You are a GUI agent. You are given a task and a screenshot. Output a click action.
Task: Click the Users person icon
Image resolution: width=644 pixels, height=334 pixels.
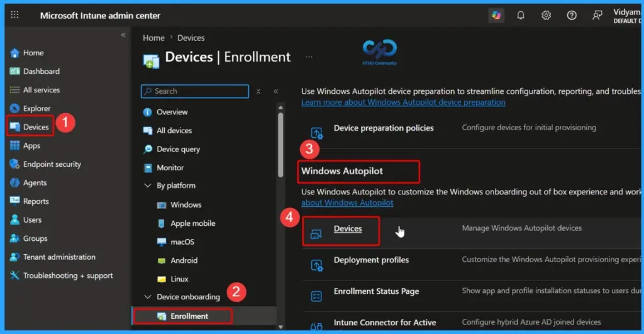pos(15,220)
